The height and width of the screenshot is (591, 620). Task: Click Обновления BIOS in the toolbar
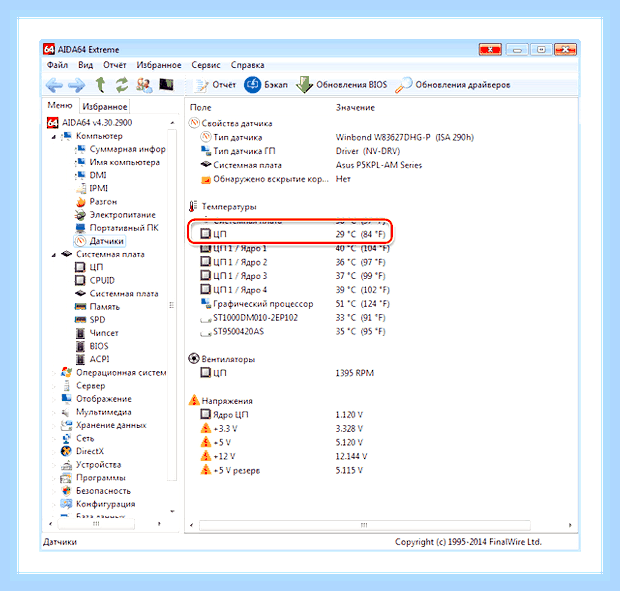pyautogui.click(x=342, y=85)
